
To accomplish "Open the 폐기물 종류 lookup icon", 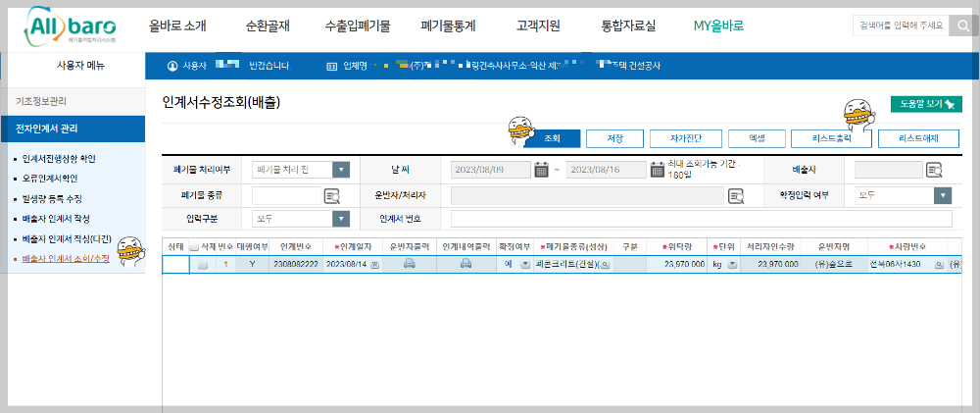I will (x=331, y=196).
